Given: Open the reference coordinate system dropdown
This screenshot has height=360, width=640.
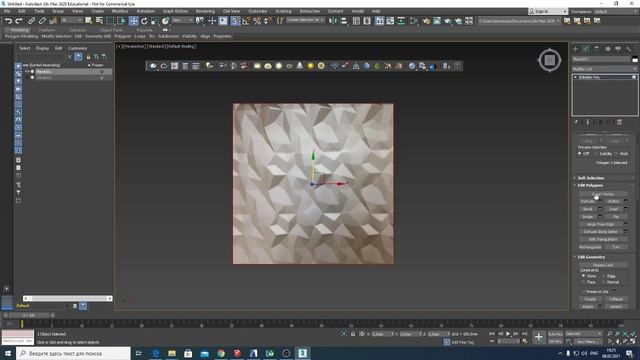Looking at the screenshot, I should (182, 20).
